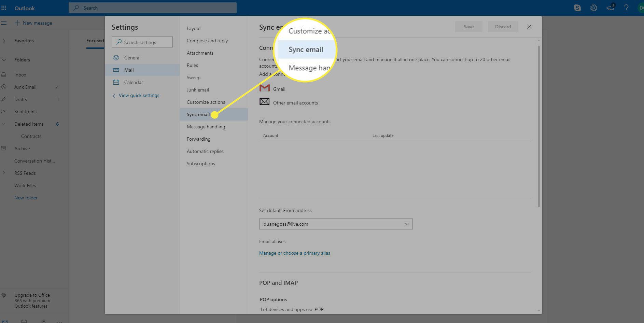Click the settings gear icon in header

594,8
